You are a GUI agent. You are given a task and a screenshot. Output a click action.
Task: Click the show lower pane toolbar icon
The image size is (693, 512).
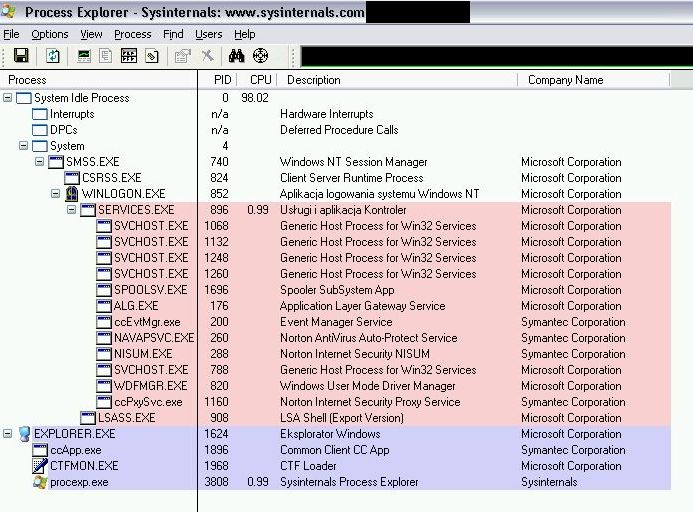pyautogui.click(x=129, y=56)
